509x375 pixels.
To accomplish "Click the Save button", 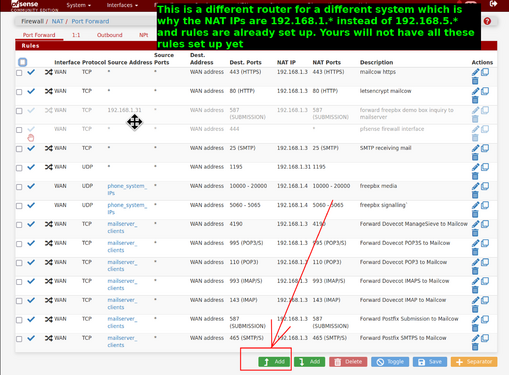I will [430, 362].
